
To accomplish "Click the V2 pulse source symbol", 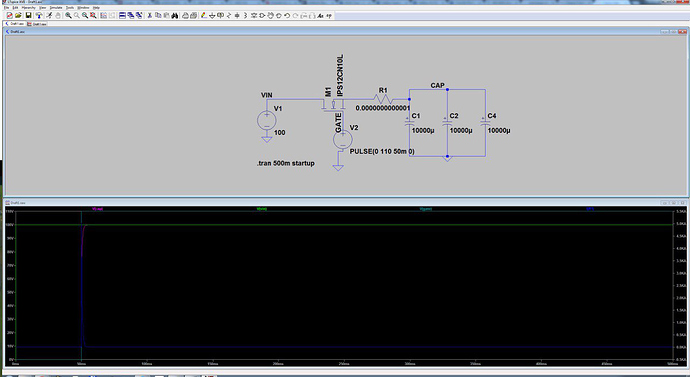I will (342, 140).
